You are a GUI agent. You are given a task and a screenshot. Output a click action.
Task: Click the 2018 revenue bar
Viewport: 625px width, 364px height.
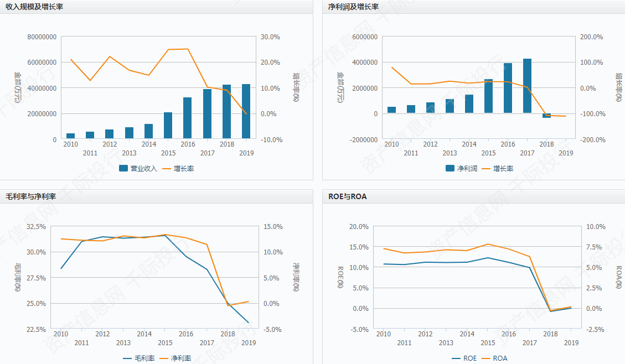point(226,112)
